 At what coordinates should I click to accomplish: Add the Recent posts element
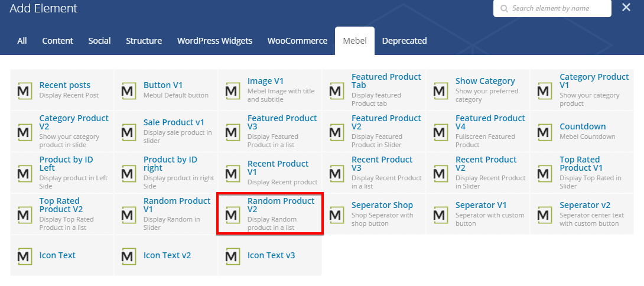(x=62, y=90)
